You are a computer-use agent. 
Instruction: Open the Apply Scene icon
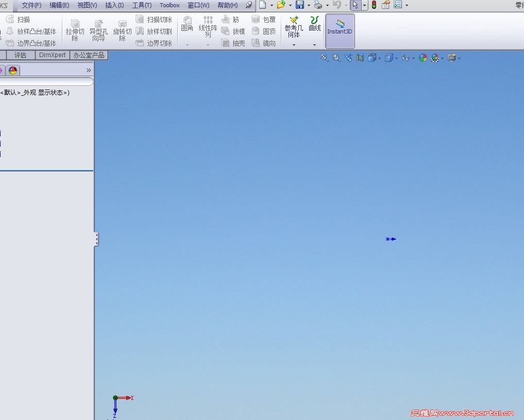435,58
